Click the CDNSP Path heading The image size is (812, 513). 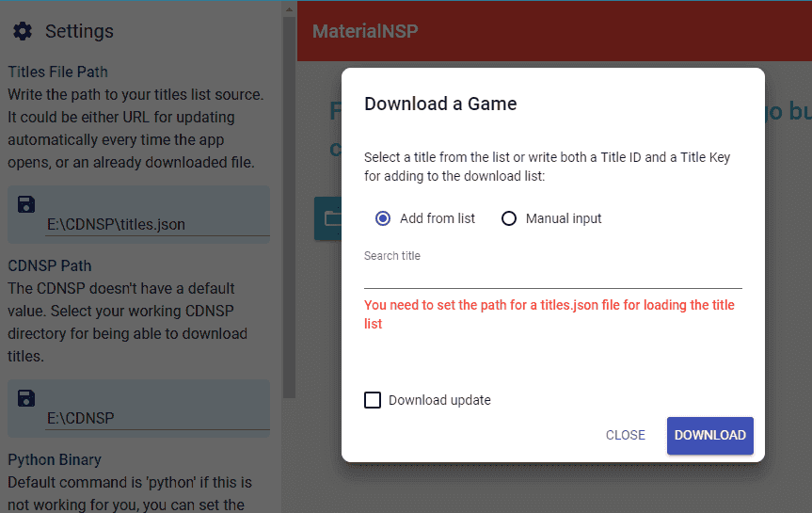(50, 265)
